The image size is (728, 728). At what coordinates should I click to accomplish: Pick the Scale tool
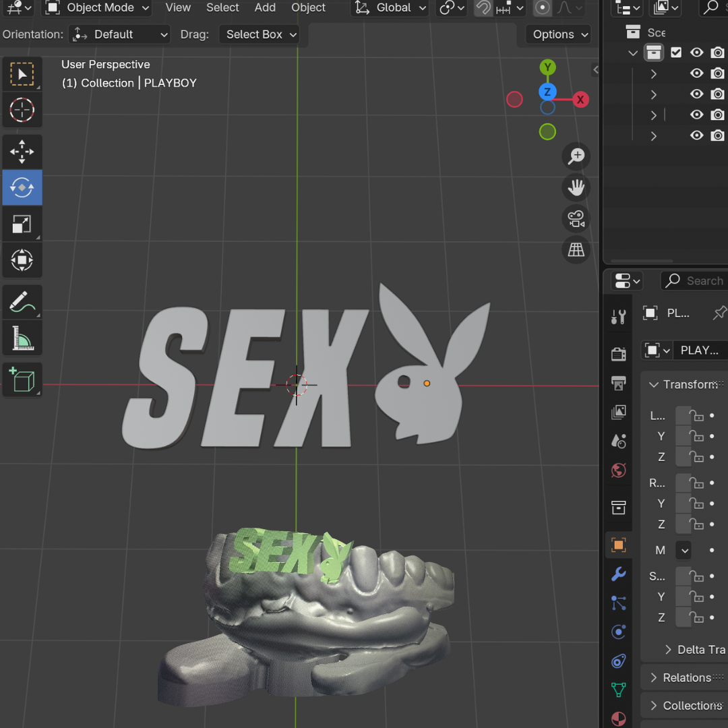pos(22,224)
